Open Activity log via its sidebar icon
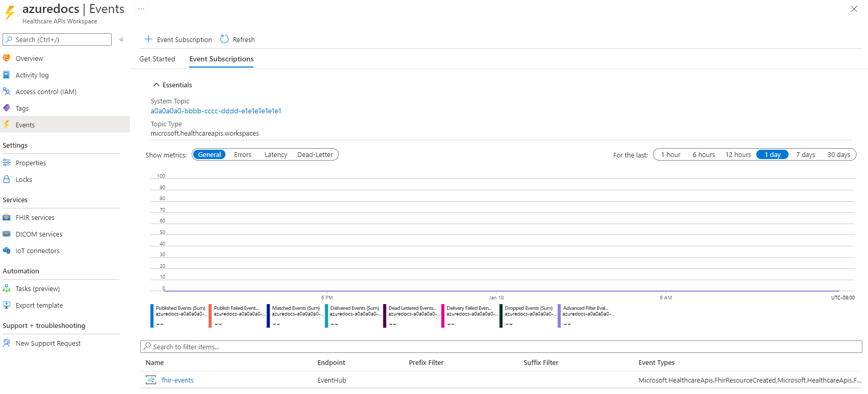 pyautogui.click(x=7, y=75)
